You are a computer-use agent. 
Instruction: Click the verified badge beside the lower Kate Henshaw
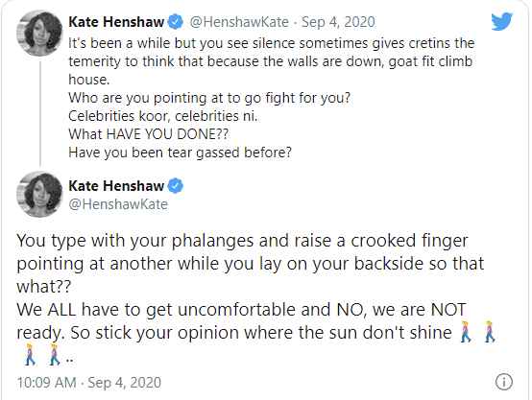point(176,186)
